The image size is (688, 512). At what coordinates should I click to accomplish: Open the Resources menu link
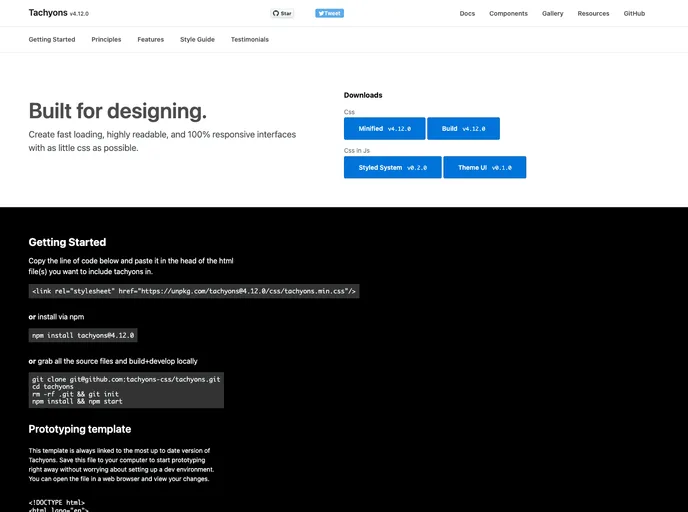[593, 14]
